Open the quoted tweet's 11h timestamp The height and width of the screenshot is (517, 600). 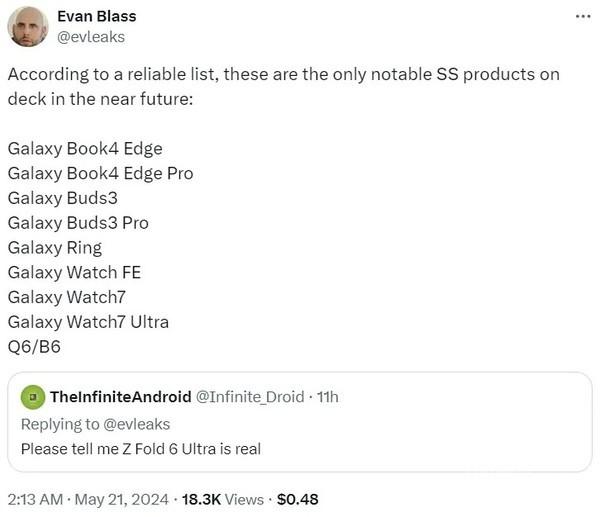327,397
